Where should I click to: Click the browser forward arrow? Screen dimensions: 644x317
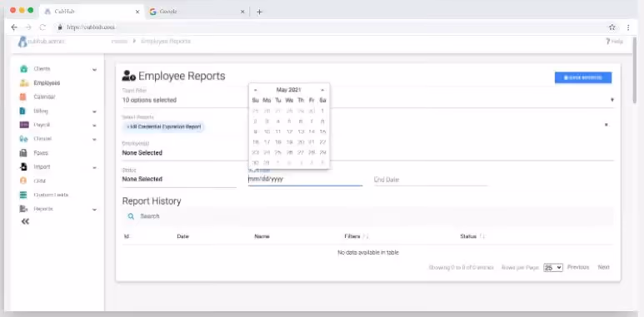pos(28,27)
